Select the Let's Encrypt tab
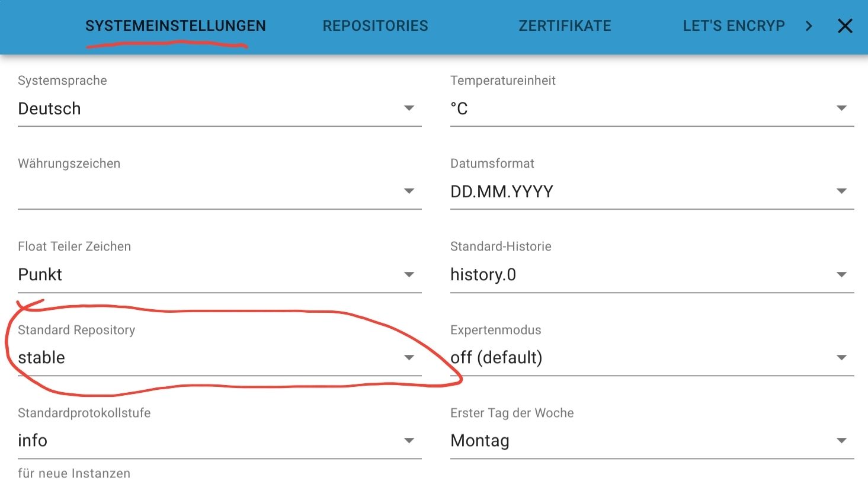 tap(734, 26)
